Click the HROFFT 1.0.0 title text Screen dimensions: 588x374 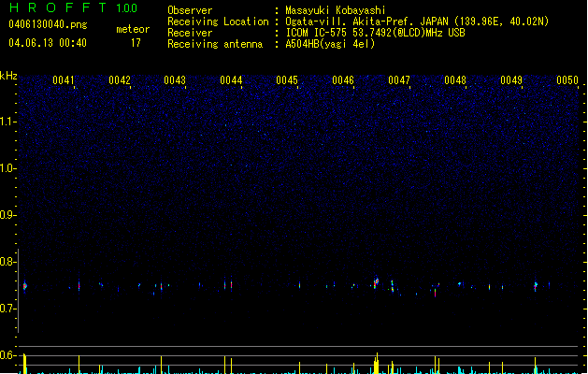[x=74, y=7]
